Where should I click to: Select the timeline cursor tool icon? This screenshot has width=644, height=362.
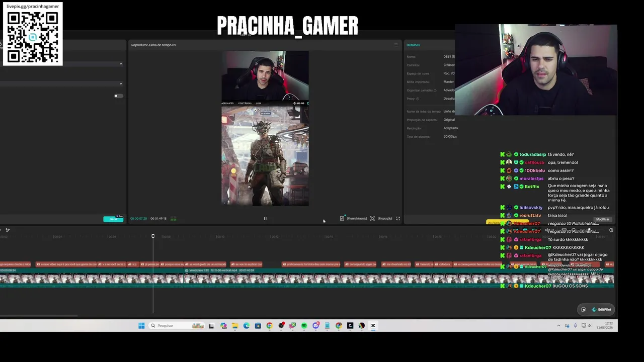click(x=8, y=230)
